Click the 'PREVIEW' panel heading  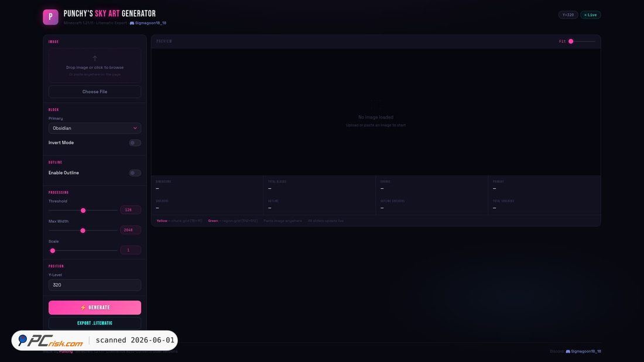[x=165, y=42]
